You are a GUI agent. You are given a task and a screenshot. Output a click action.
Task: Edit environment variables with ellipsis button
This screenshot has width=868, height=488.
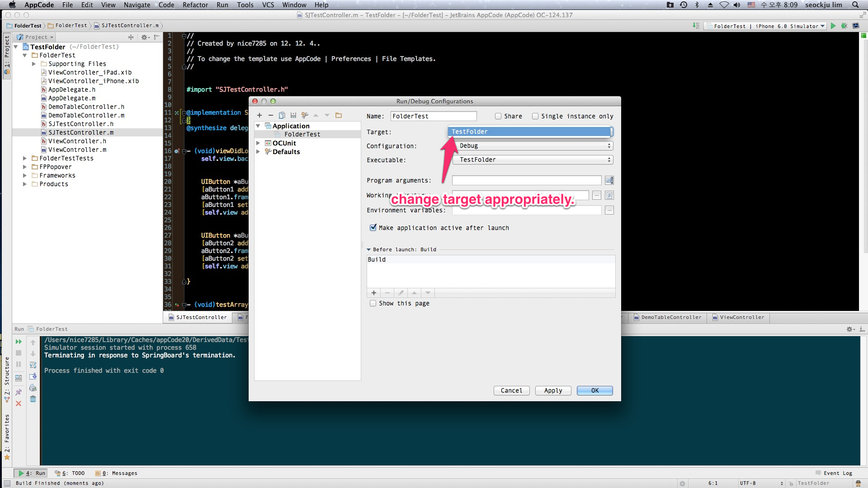[609, 210]
